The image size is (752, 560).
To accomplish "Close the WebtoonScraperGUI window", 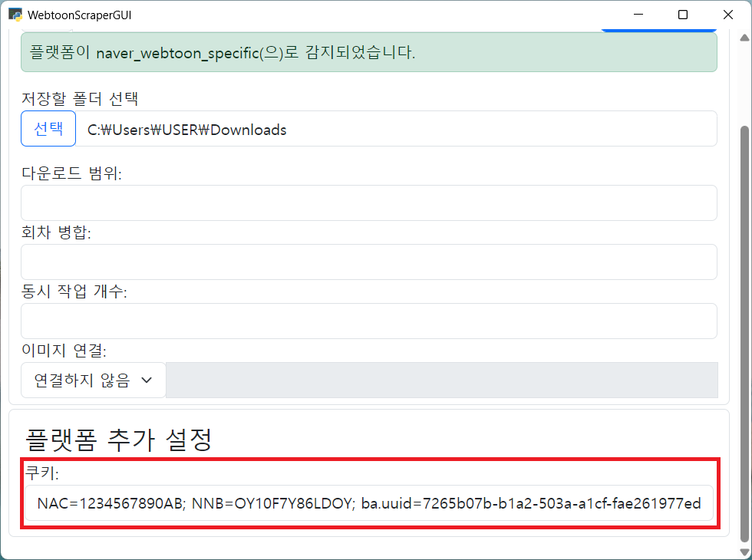I will click(x=728, y=15).
